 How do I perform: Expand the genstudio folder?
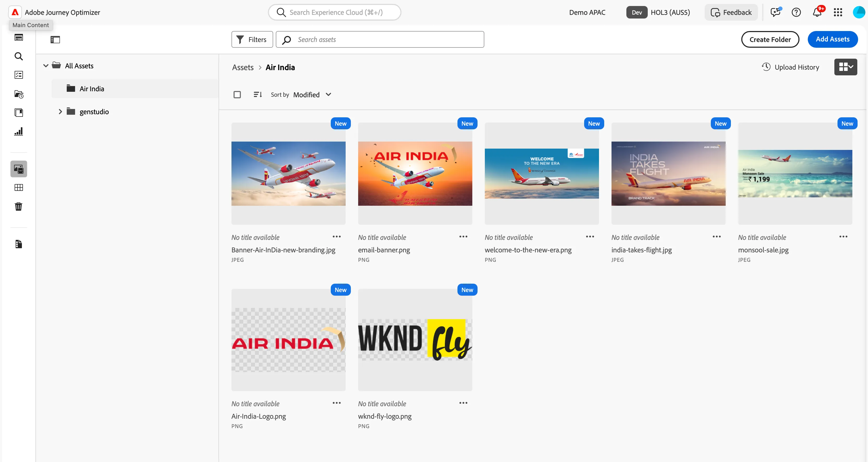pyautogui.click(x=60, y=112)
